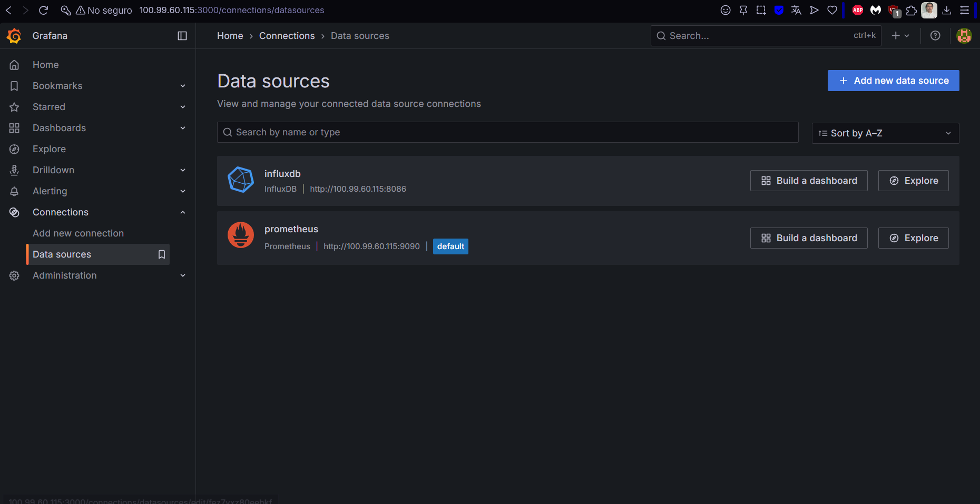Image resolution: width=980 pixels, height=504 pixels.
Task: Click Explore button for influxdb
Action: tap(913, 181)
